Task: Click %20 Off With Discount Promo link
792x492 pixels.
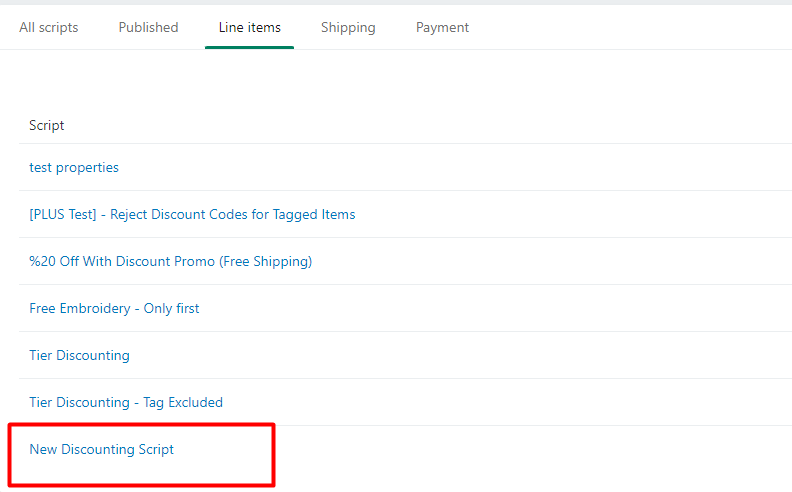Action: (170, 261)
